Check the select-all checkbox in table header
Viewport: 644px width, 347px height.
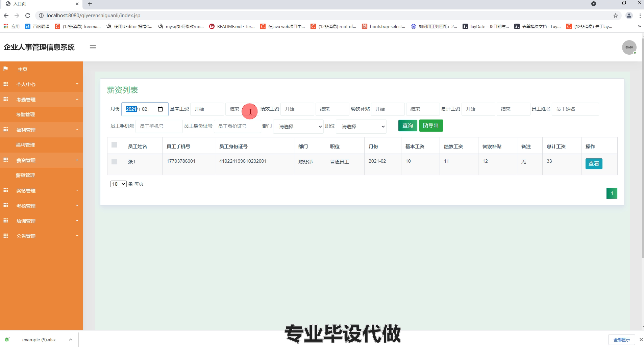[114, 145]
